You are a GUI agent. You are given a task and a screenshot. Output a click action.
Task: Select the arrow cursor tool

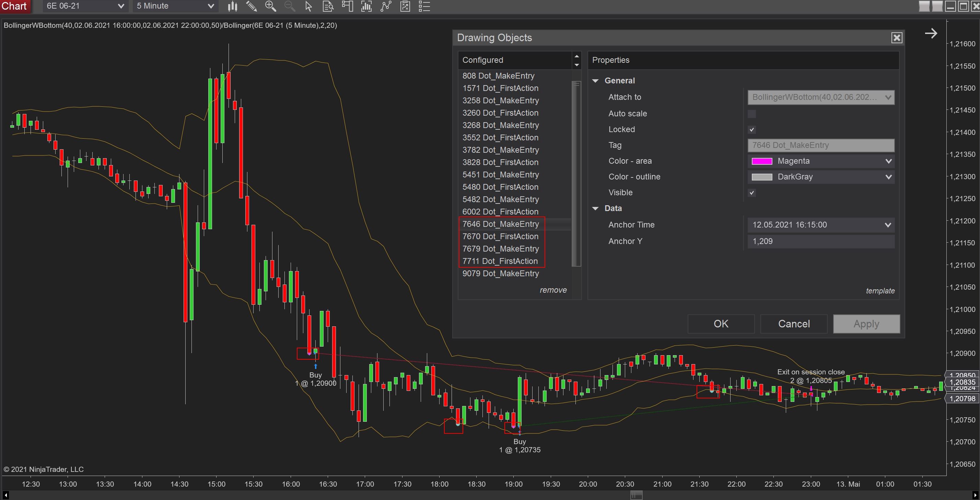coord(308,6)
